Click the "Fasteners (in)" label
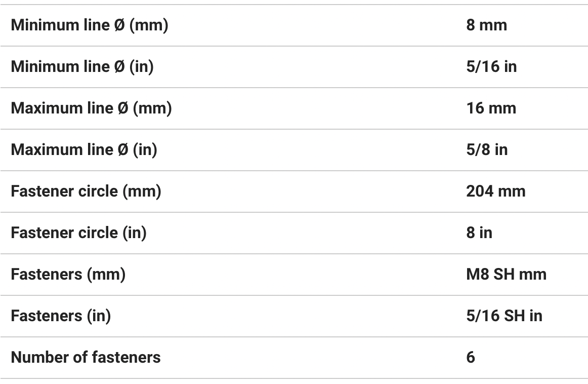Viewport: 588px width, 384px height. (x=61, y=316)
